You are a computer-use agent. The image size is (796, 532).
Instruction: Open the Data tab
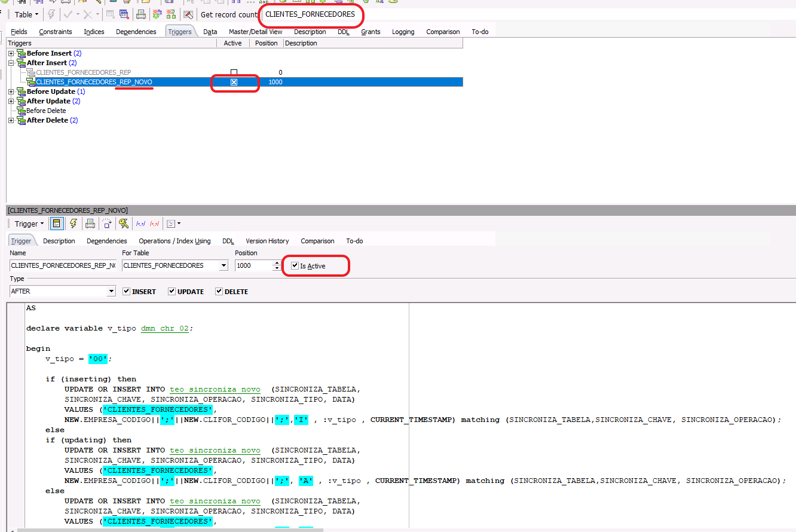click(210, 32)
